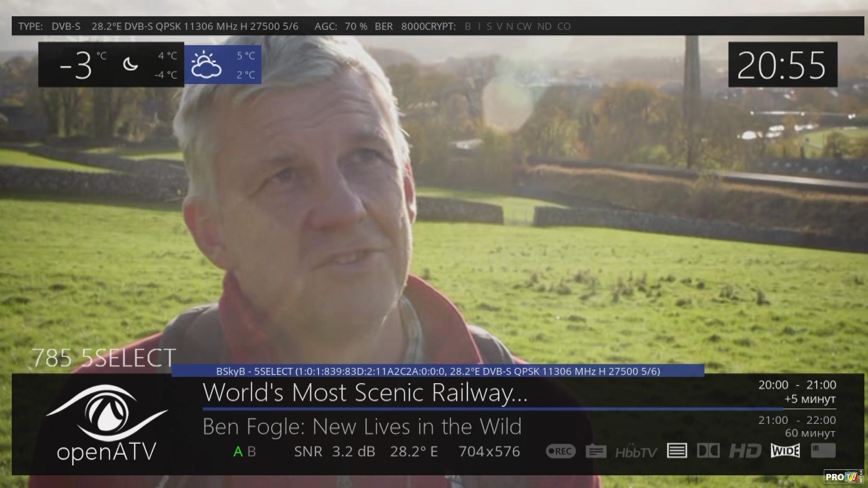Image resolution: width=868 pixels, height=488 pixels.
Task: Select tuner B indicator
Action: pos(252,451)
